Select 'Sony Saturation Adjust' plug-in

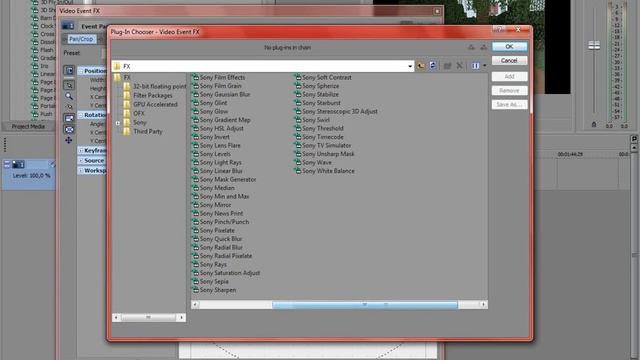point(230,273)
